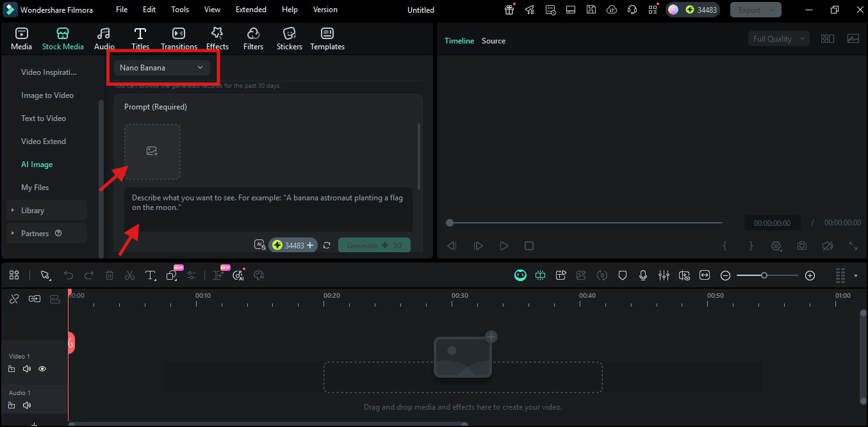This screenshot has width=868, height=427.
Task: Click the Split scissors icon
Action: point(130,275)
